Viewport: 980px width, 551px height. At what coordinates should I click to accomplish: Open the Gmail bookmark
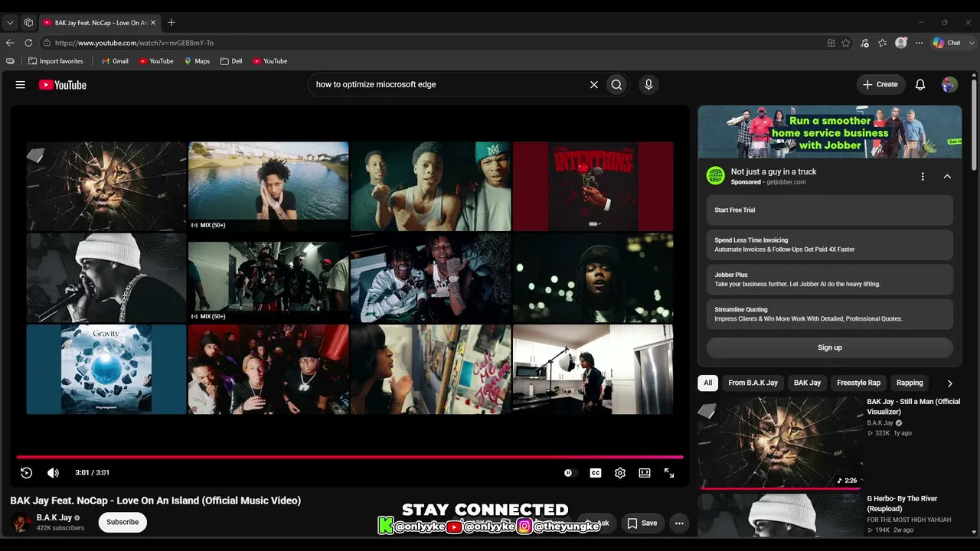point(115,61)
